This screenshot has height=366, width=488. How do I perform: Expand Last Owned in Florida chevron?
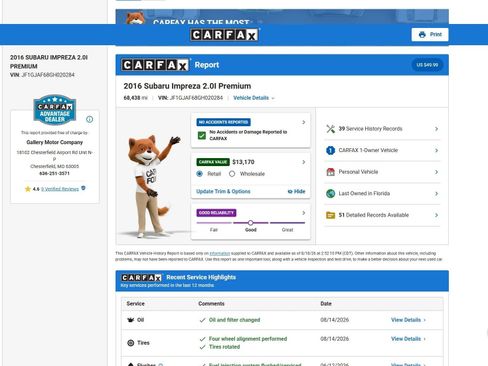tap(436, 193)
